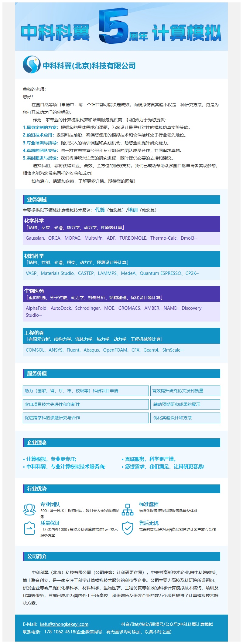This screenshot has width=243, height=644.
Task: Click the 优化实验设计和方法 box
Action: [x=185, y=418]
